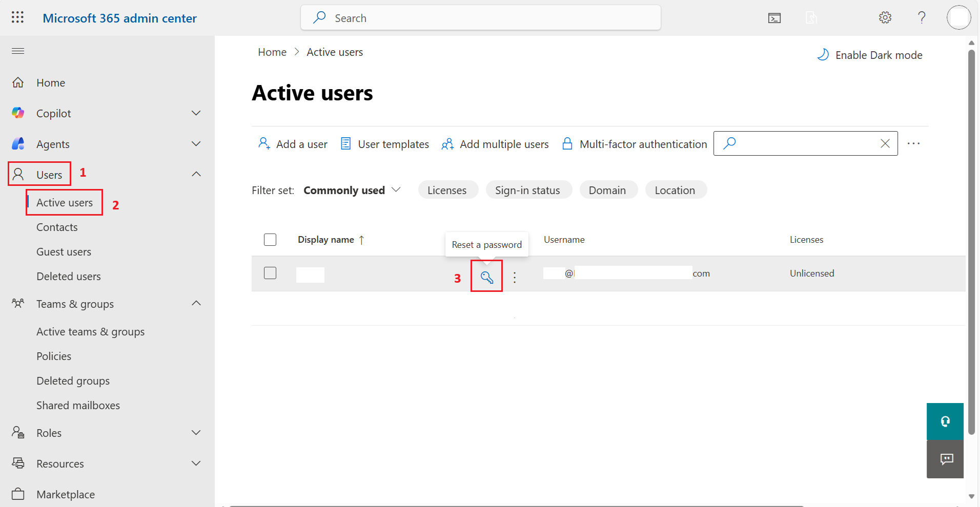
Task: Expand the Roles section chevron
Action: coord(196,433)
